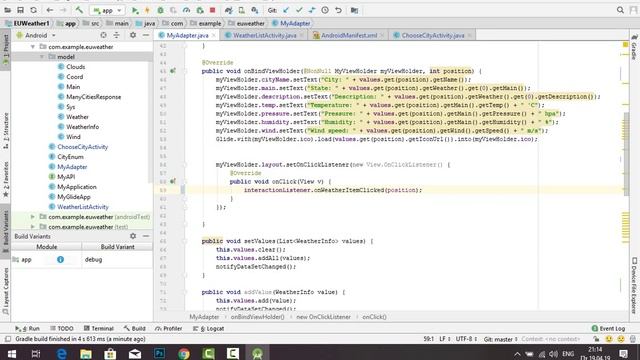The height and width of the screenshot is (360, 640).
Task: Expand com.example.euweather (androidTest) package
Action: click(x=33, y=217)
